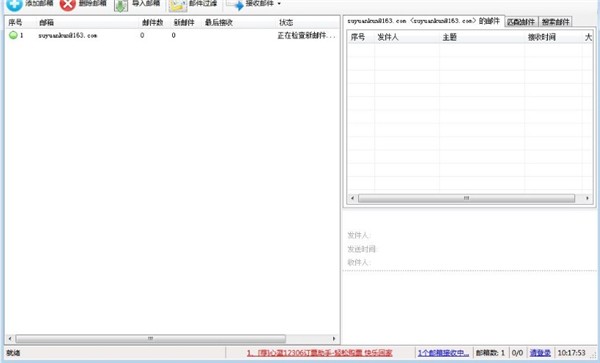
Task: Click the 发件人: label in the preview pane
Action: click(359, 235)
